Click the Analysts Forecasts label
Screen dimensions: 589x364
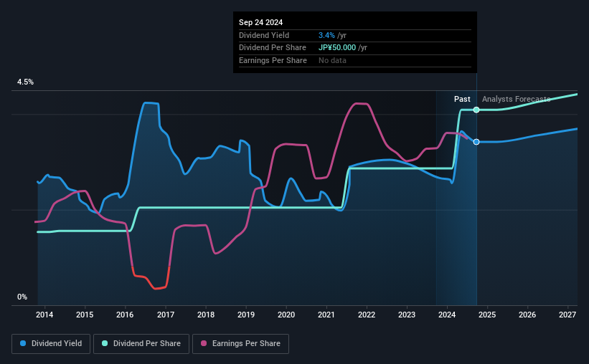(x=516, y=99)
